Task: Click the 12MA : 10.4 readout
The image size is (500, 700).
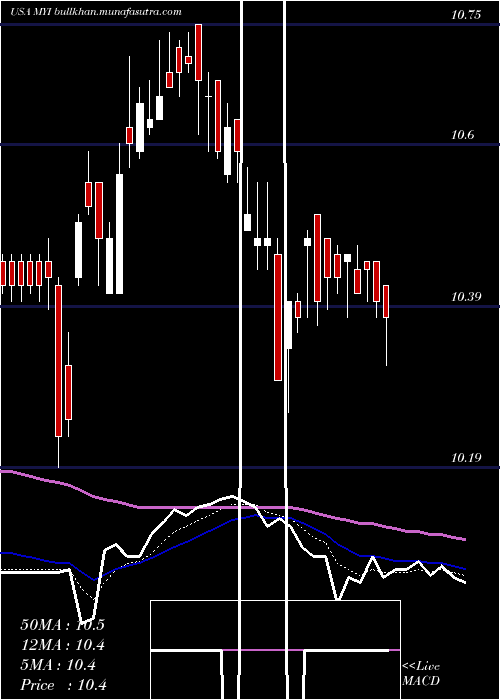Action: (62, 645)
